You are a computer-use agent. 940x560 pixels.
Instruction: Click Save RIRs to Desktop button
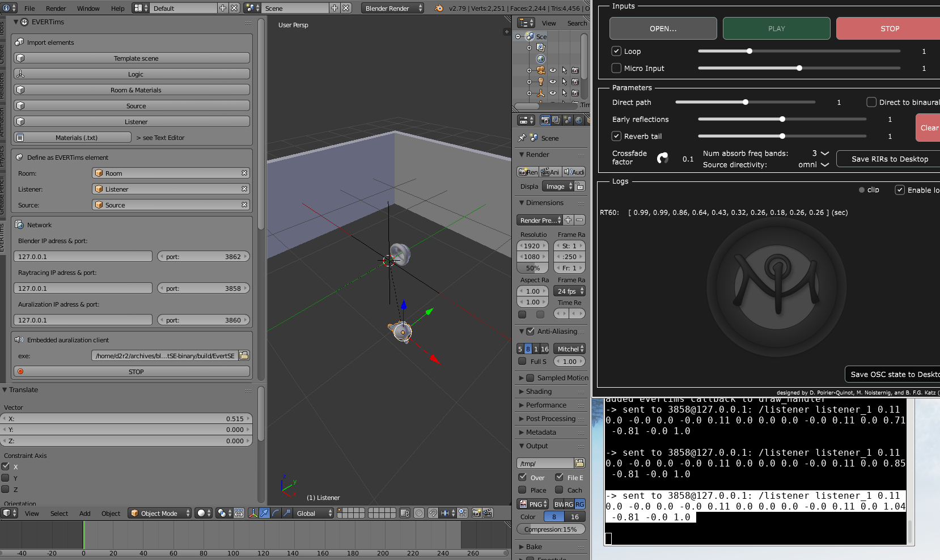pyautogui.click(x=889, y=159)
